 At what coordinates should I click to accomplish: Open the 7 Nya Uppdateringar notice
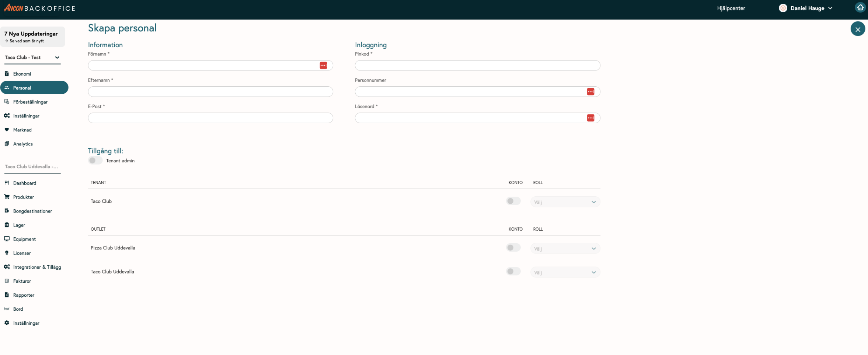tap(32, 37)
